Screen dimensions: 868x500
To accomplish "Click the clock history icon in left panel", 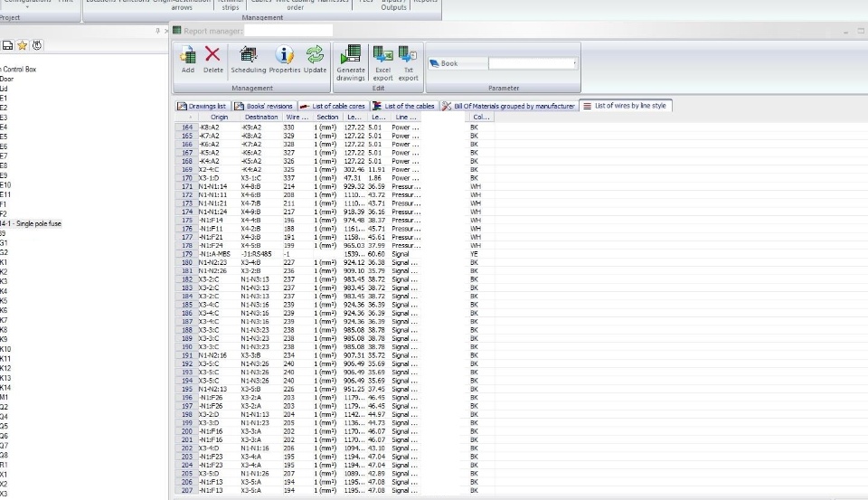I will pyautogui.click(x=37, y=45).
